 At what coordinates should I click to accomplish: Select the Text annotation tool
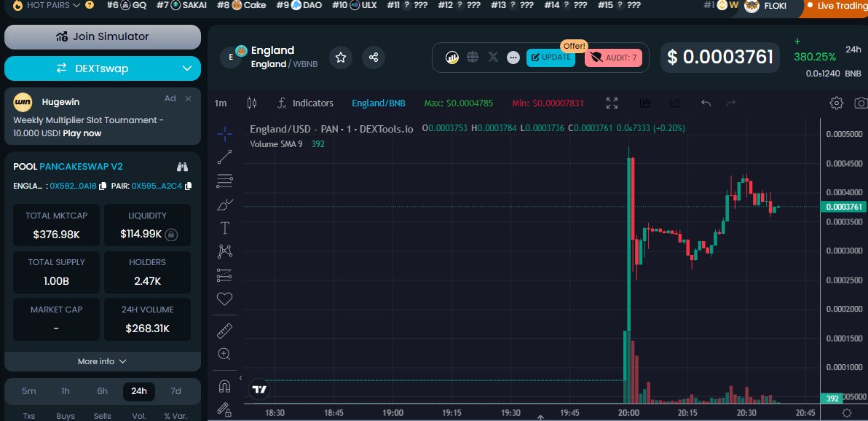click(x=225, y=228)
